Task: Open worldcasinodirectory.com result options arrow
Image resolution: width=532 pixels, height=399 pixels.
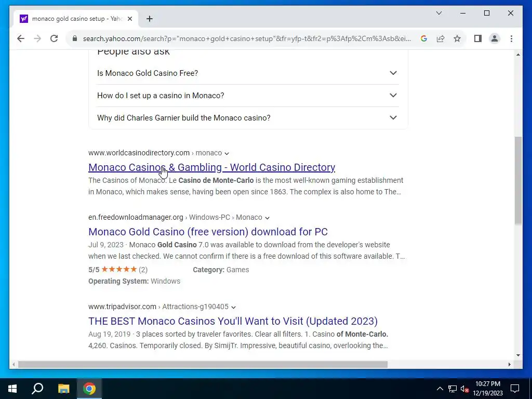Action: (227, 153)
